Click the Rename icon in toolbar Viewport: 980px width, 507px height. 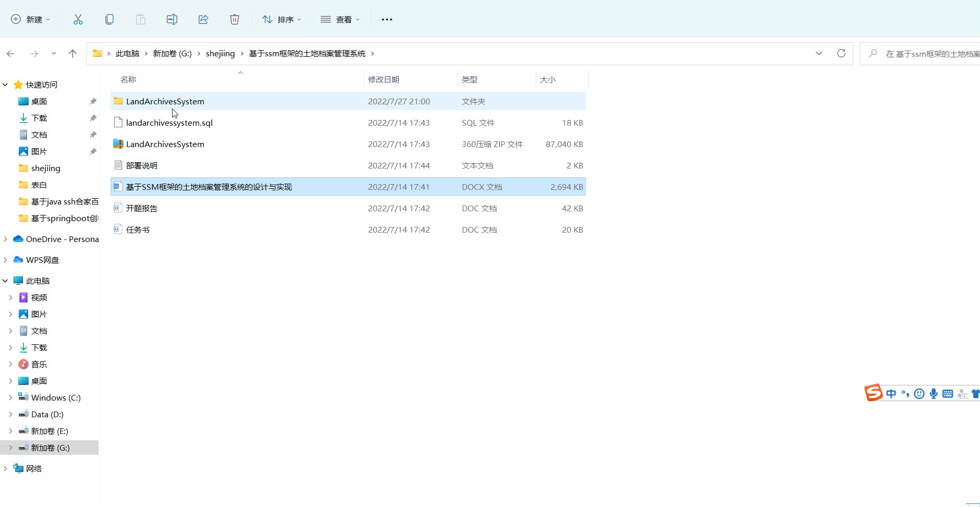point(172,19)
